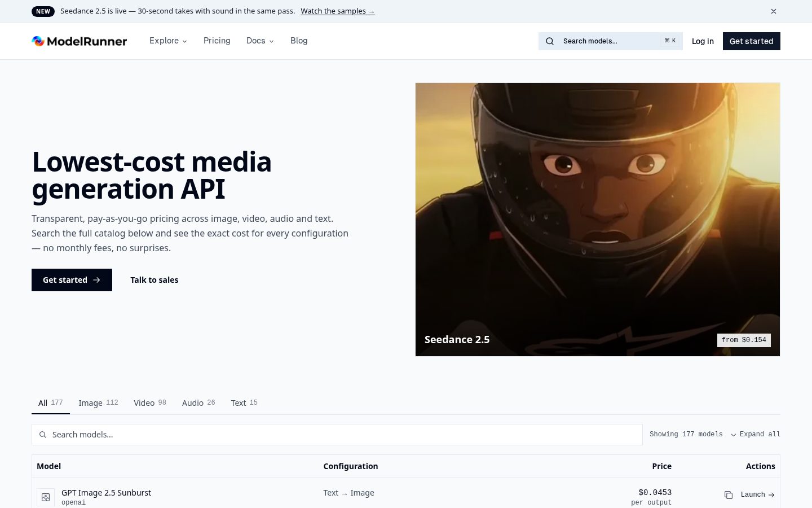The image size is (812, 508).
Task: Switch to the Text tab
Action: 244,403
